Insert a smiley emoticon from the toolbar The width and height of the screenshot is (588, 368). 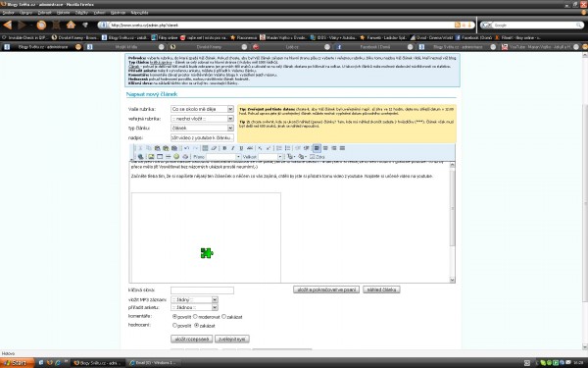pyautogui.click(x=176, y=157)
